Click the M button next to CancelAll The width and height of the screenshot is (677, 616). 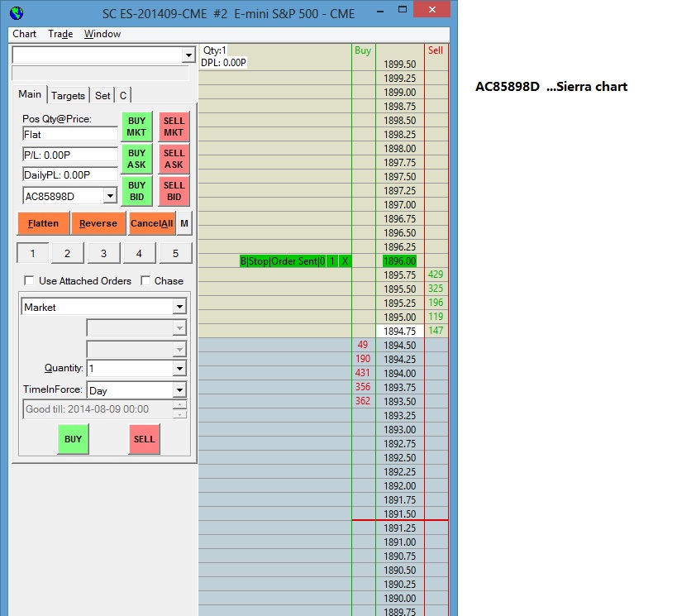(x=184, y=223)
